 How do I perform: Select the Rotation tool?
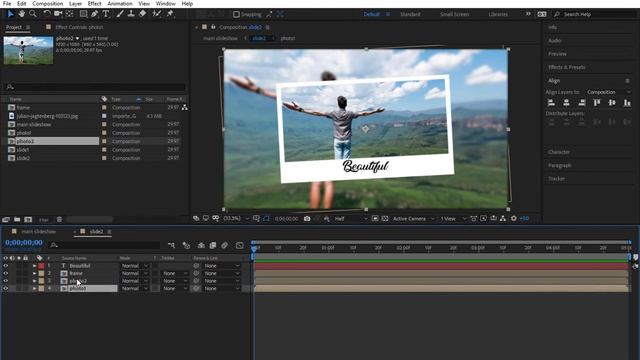click(47, 14)
